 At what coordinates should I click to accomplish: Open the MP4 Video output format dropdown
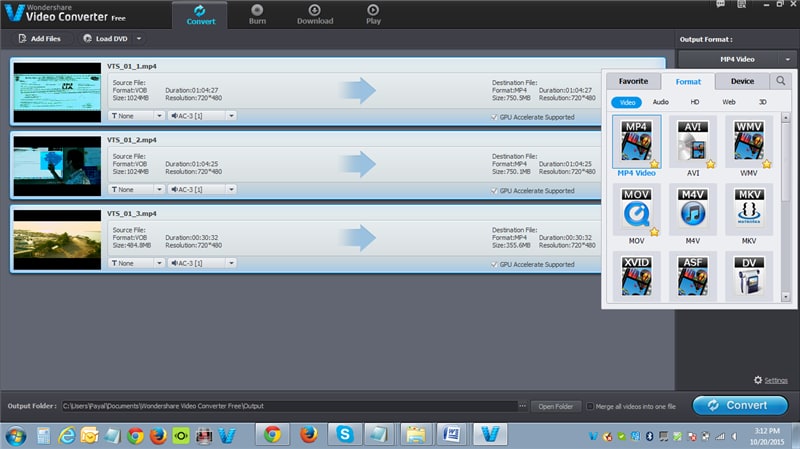tap(737, 59)
